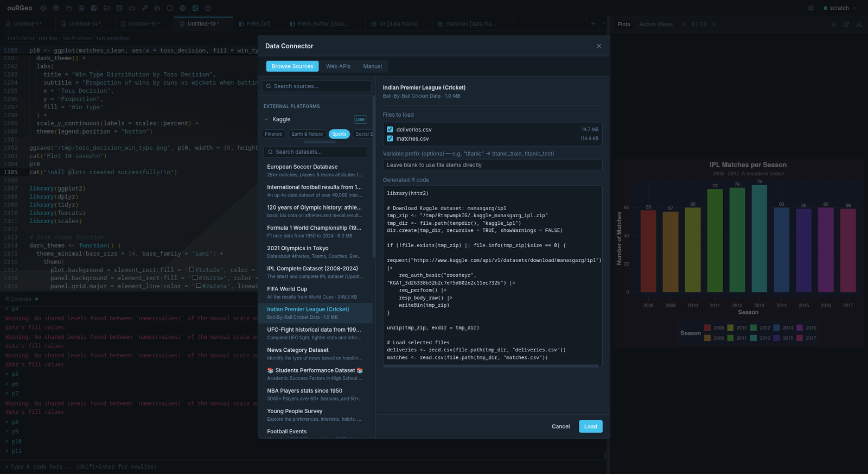868x474 pixels.
Task: Open the Untitled-15 editor tab
Action: click(144, 24)
